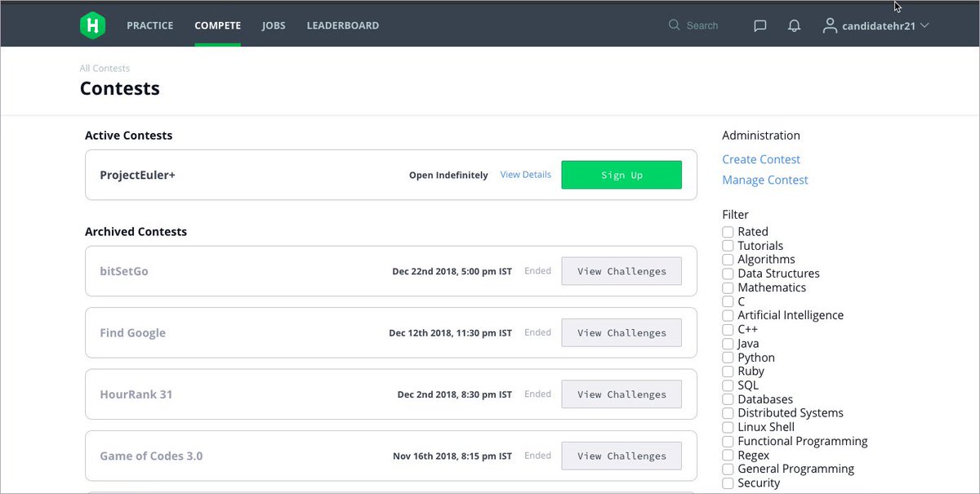The height and width of the screenshot is (494, 980).
Task: Click the Dec 22nd 2018 date text
Action: pos(452,271)
